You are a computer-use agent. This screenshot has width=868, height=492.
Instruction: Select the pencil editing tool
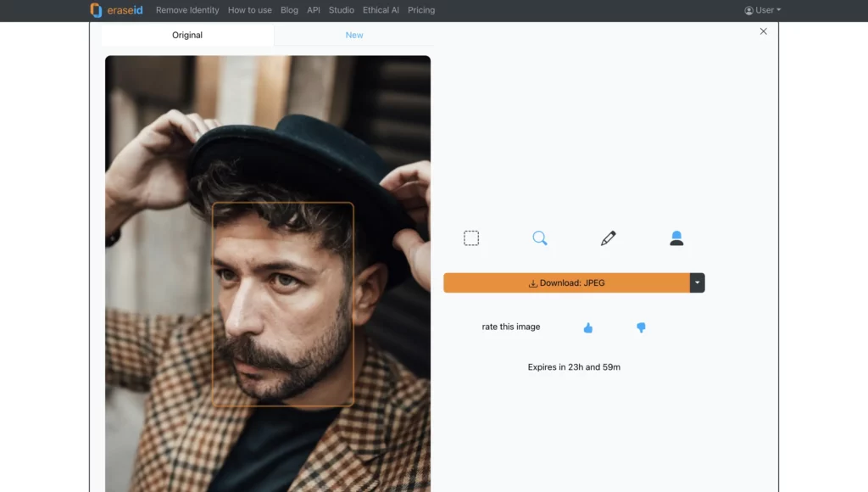[608, 238]
